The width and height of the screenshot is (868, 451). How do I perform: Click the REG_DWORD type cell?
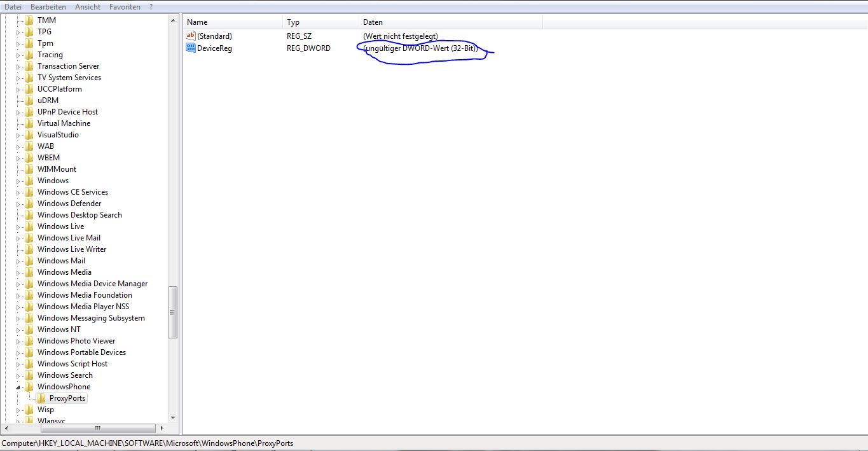click(308, 48)
